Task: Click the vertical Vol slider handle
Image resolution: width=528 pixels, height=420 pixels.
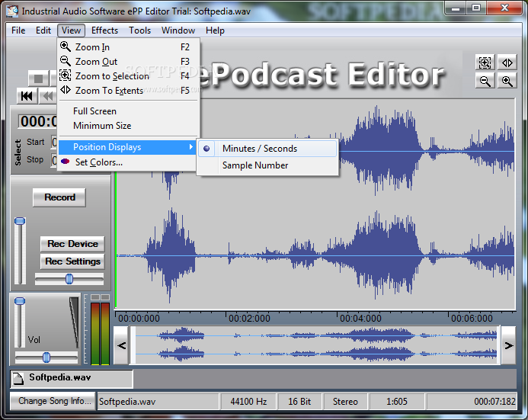Action: coord(20,301)
